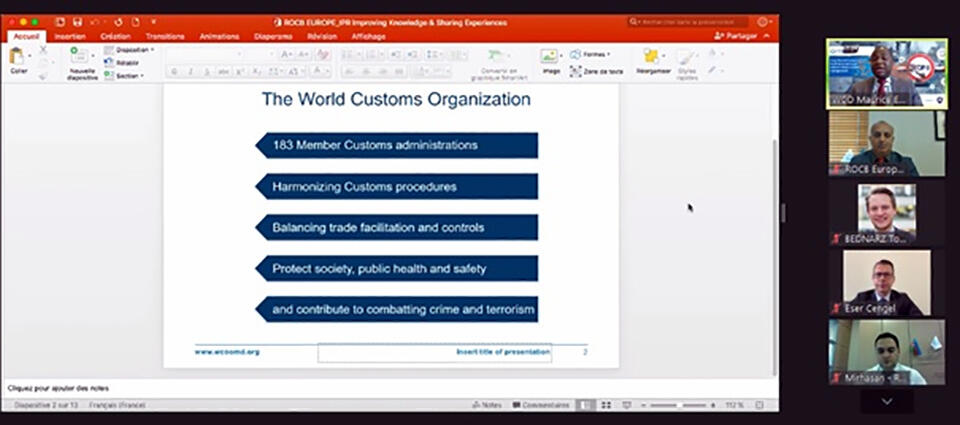Click the Coller paste icon

pos(17,56)
